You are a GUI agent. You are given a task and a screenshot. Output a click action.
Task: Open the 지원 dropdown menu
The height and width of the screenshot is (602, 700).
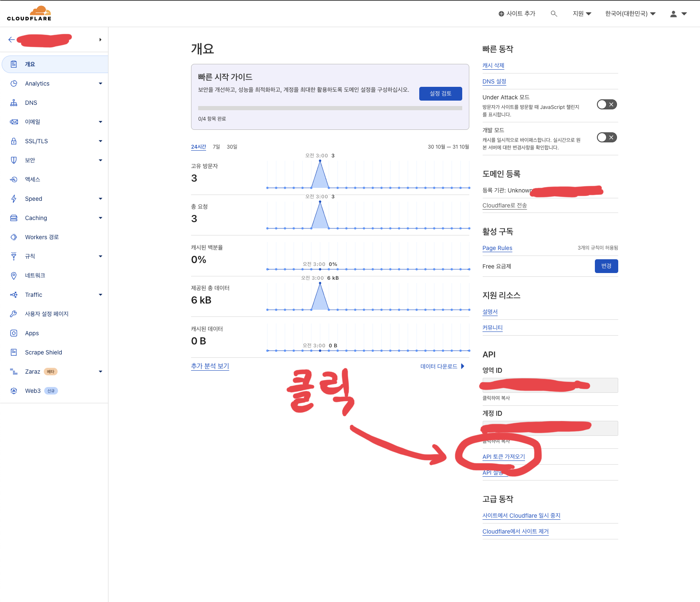point(582,14)
